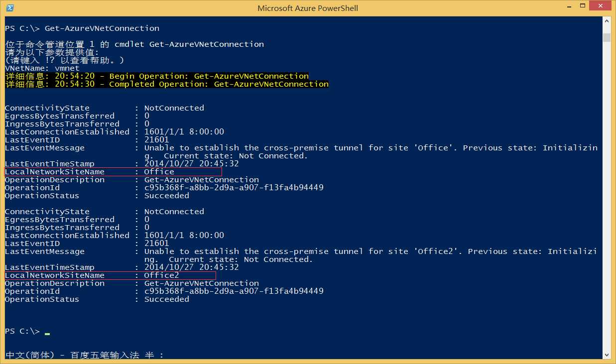Click the Get-AzureVNetConnection command text
Screen dimensions: 616x364
(x=102, y=28)
